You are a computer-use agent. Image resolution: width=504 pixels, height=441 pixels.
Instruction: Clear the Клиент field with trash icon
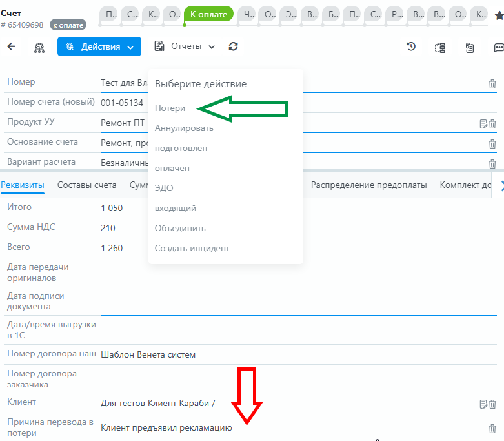click(492, 404)
